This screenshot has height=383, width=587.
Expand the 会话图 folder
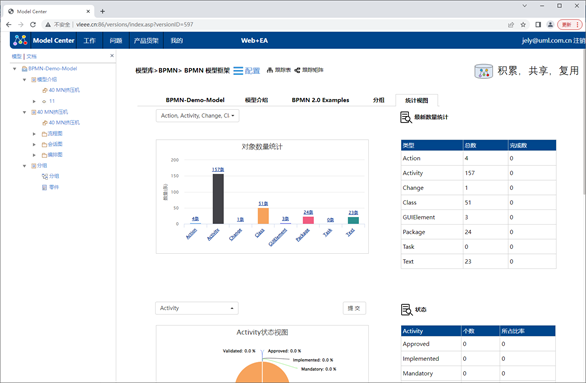(x=34, y=144)
